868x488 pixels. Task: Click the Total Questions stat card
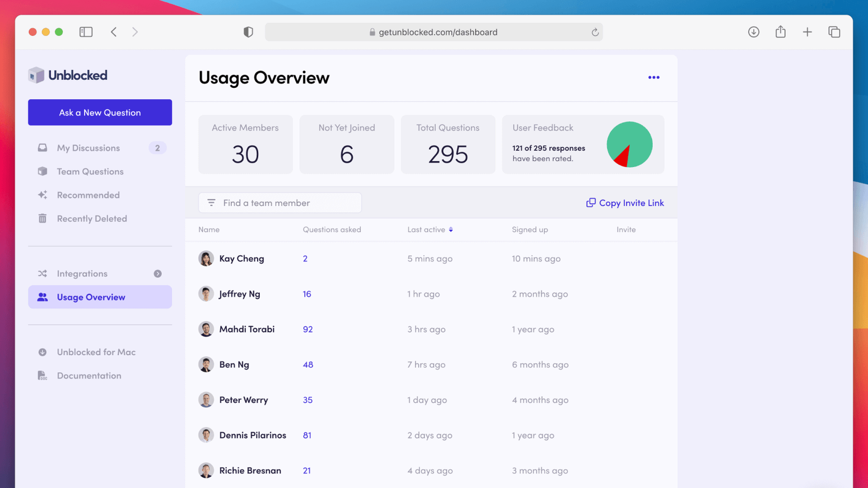pos(448,144)
